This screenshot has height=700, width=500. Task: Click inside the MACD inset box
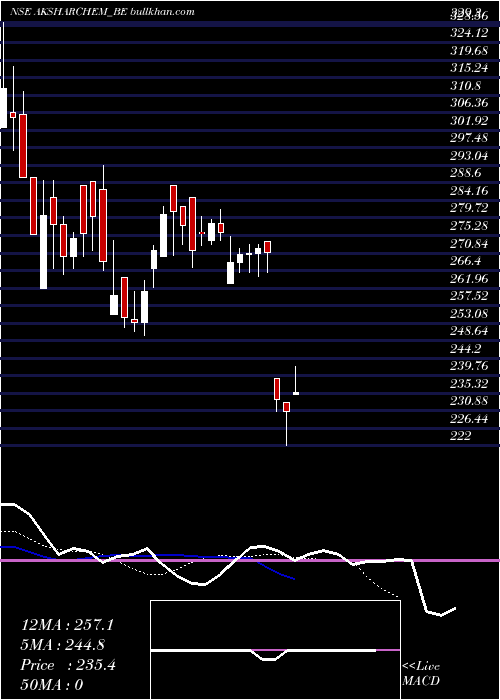(x=275, y=650)
